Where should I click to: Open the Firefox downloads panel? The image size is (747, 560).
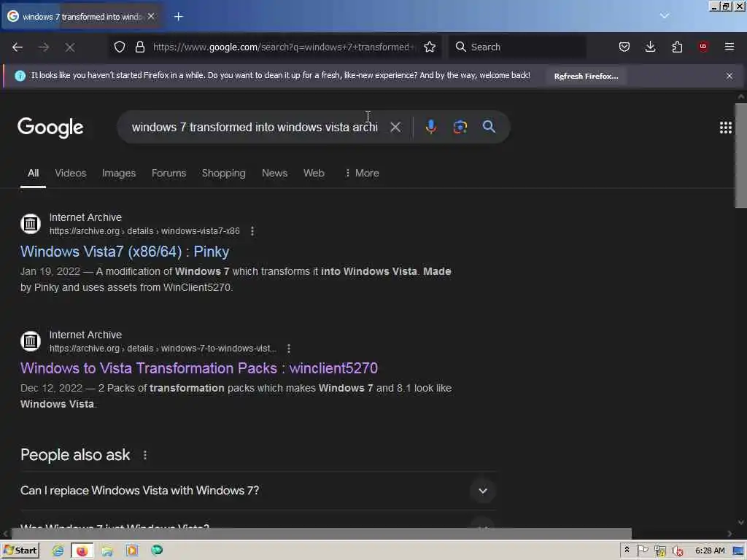(650, 47)
